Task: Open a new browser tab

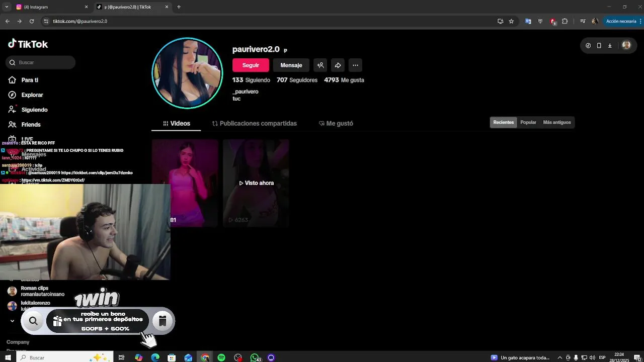Action: [179, 7]
